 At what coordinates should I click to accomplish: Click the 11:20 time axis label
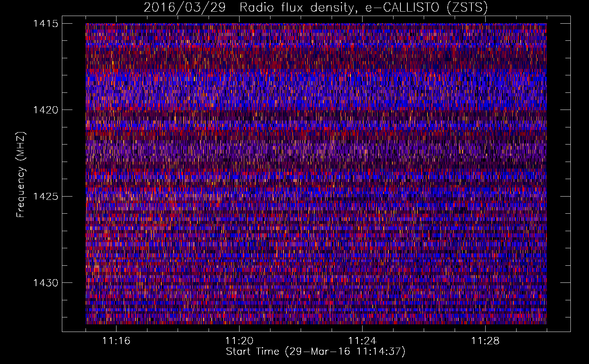coord(239,341)
